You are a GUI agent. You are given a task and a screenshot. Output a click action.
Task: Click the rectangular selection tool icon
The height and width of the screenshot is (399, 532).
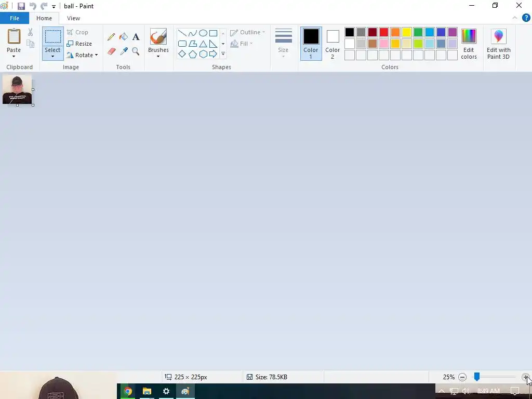[x=53, y=37]
